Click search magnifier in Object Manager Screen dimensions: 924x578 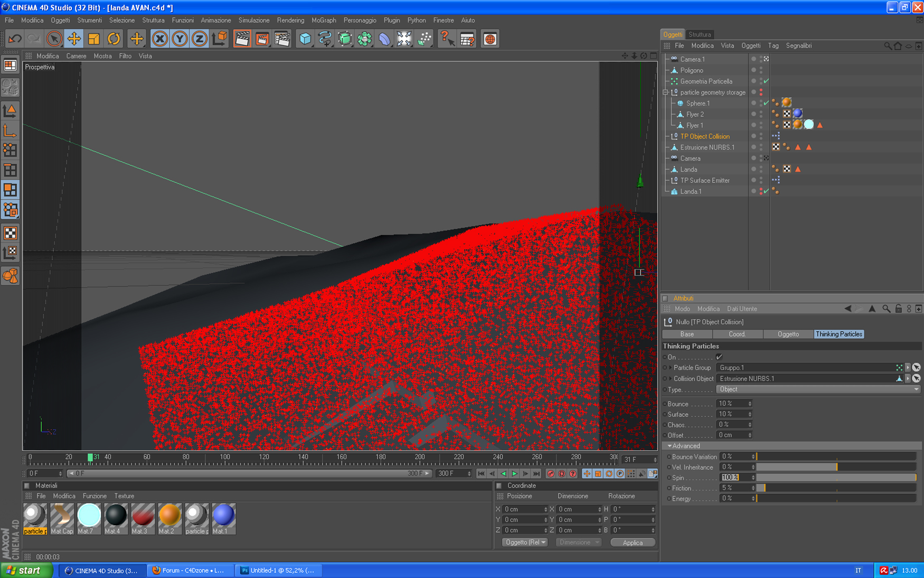pos(888,46)
